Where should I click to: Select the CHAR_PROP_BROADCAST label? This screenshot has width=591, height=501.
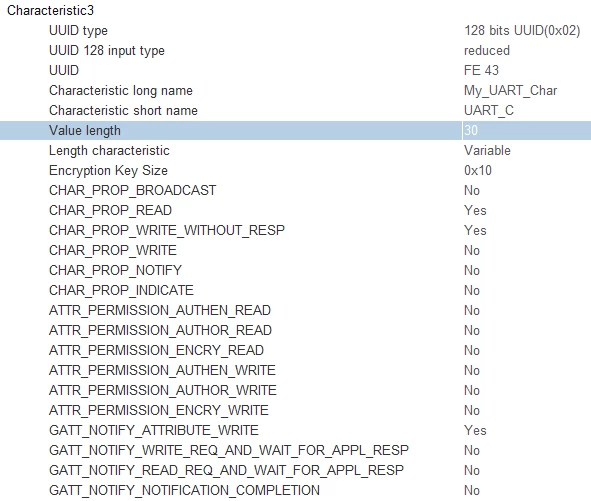click(133, 190)
